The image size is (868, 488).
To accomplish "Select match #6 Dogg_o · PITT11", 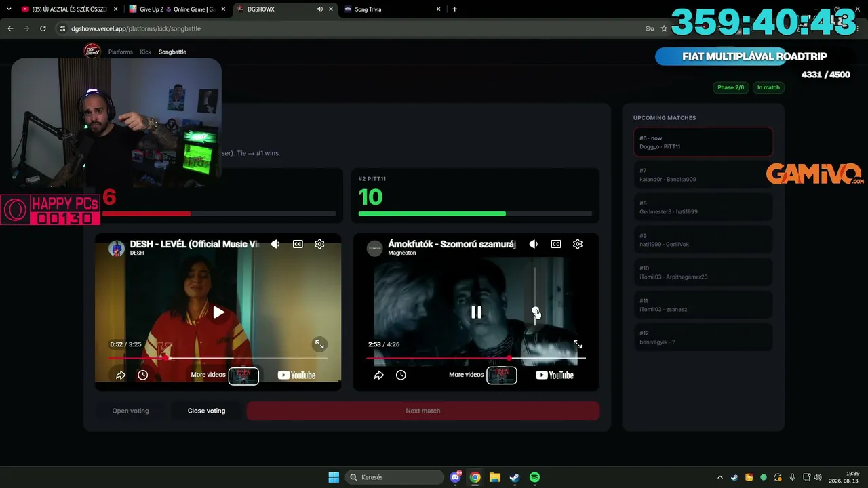I will tap(703, 142).
